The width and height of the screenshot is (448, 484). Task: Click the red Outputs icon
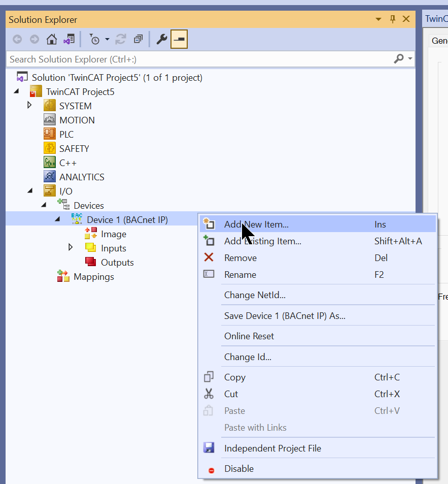[91, 262]
